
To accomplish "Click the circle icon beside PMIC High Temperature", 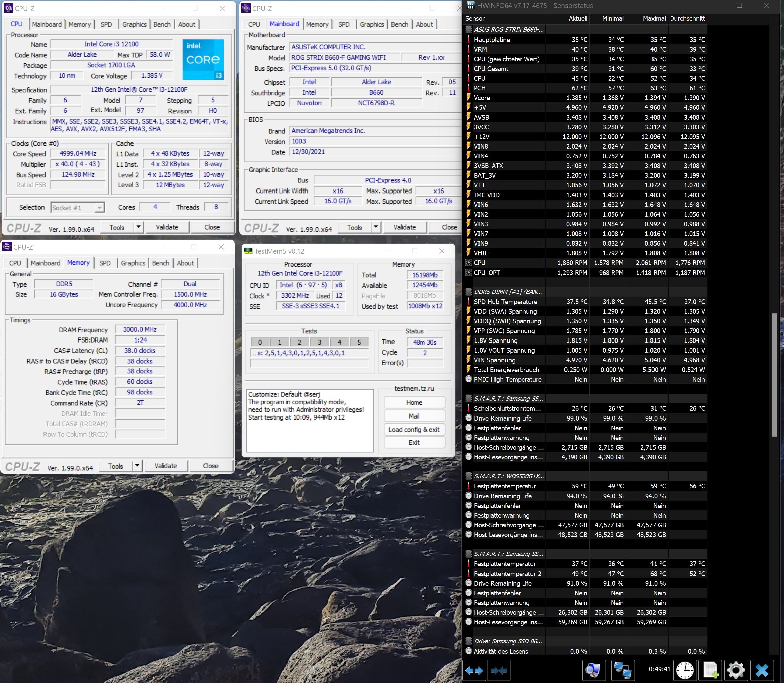I will tap(468, 379).
